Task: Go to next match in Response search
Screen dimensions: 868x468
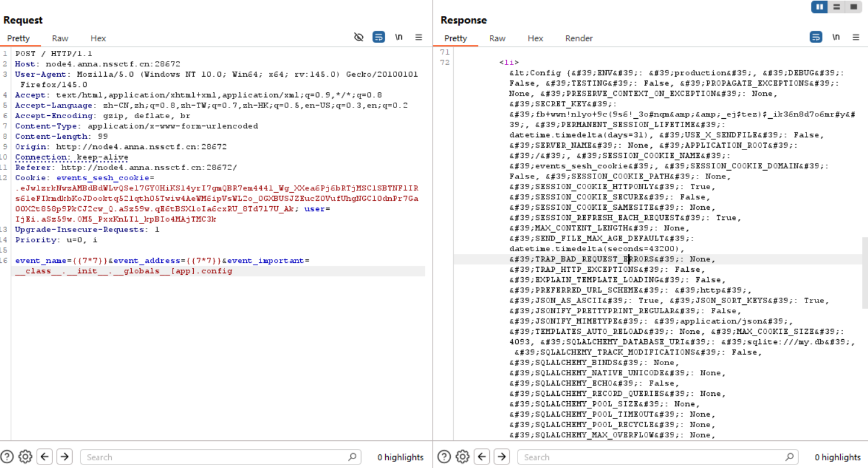Action: (x=502, y=457)
